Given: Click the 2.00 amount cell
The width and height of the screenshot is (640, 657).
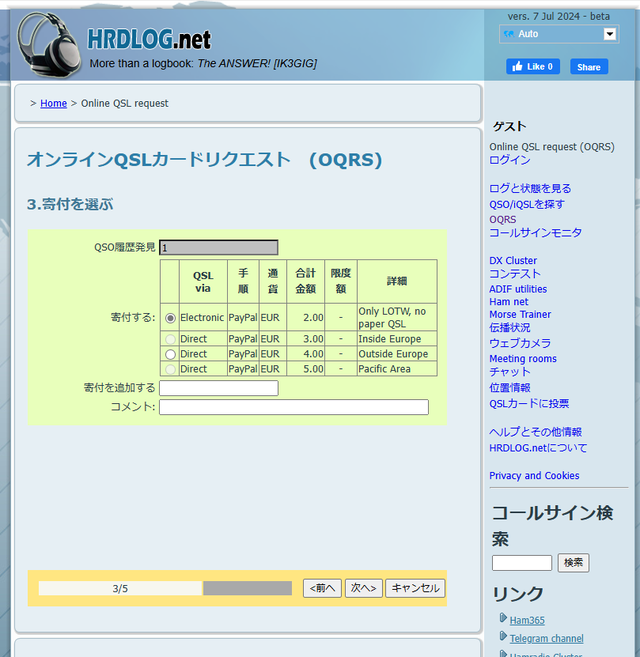Looking at the screenshot, I should coord(306,318).
